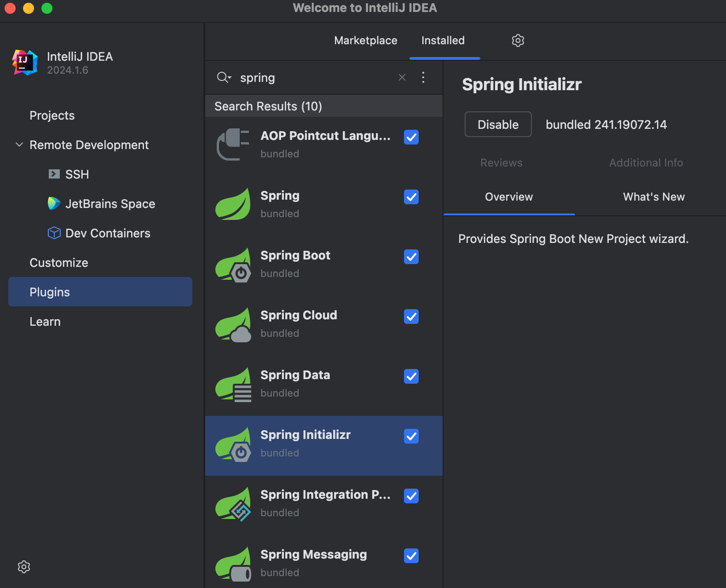Screen dimensions: 726x588
Task: Select the JetBrains Space entry
Action: point(110,204)
